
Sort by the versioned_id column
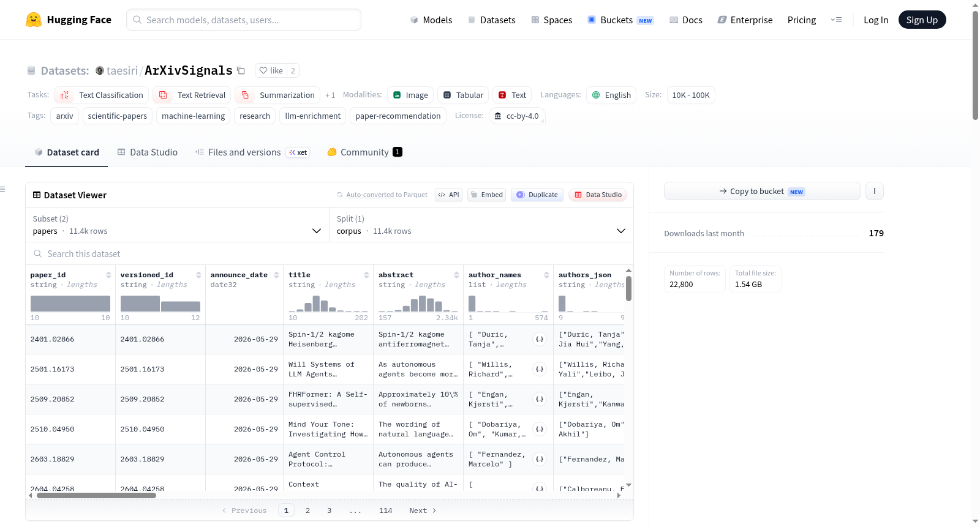[x=198, y=275]
